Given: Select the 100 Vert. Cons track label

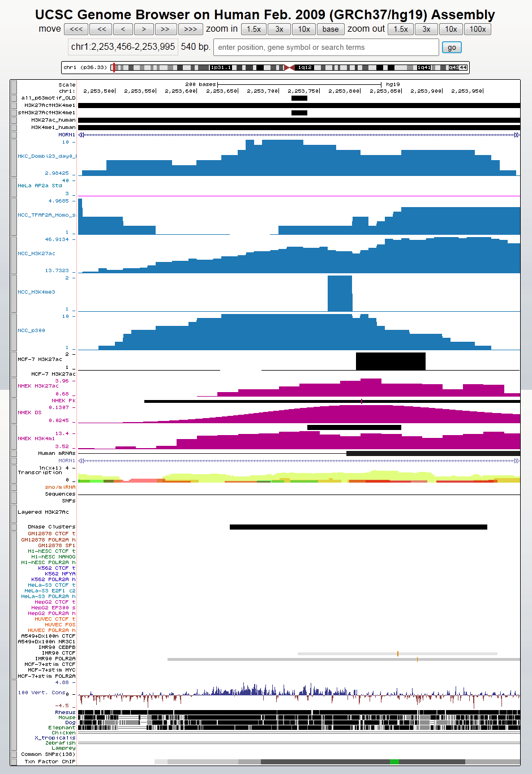Looking at the screenshot, I should [x=41, y=693].
